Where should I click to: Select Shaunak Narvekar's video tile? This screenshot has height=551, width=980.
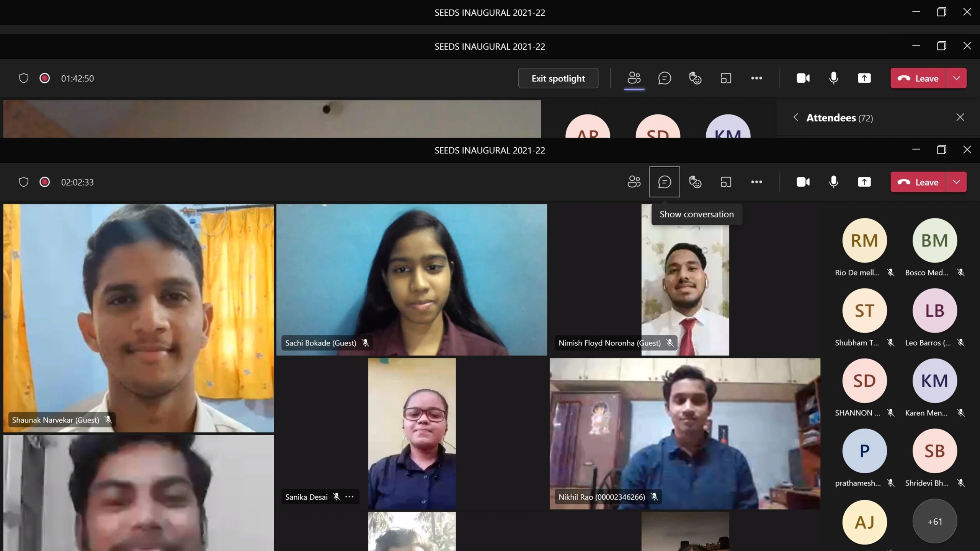139,318
